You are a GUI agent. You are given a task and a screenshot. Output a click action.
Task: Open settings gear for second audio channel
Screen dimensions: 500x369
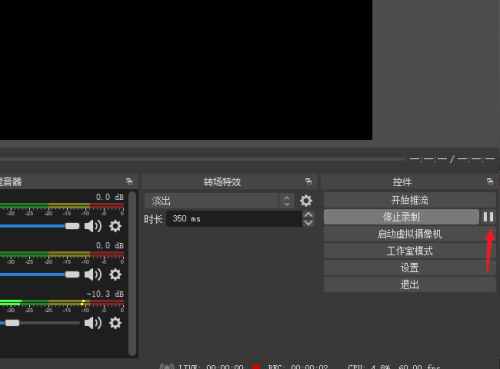(x=115, y=274)
